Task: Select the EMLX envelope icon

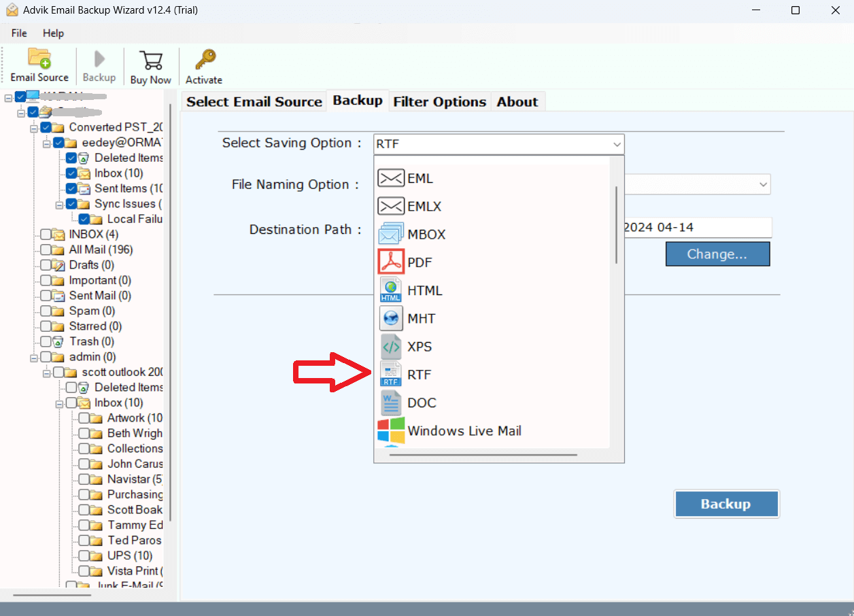Action: (391, 206)
